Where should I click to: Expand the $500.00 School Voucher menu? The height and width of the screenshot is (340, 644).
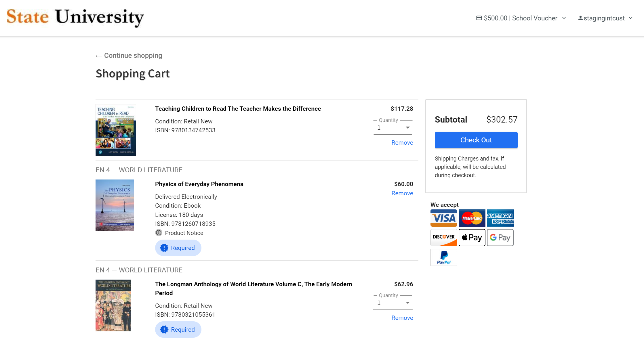(x=521, y=18)
